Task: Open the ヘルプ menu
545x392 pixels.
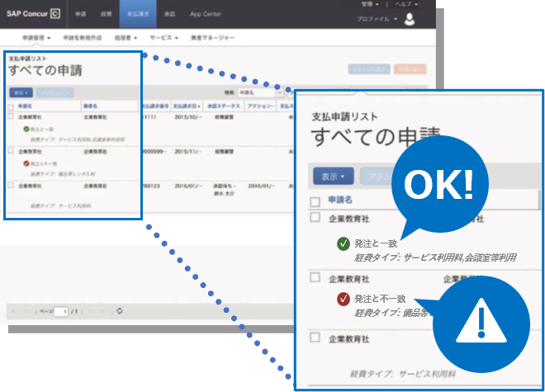Action: coord(405,5)
